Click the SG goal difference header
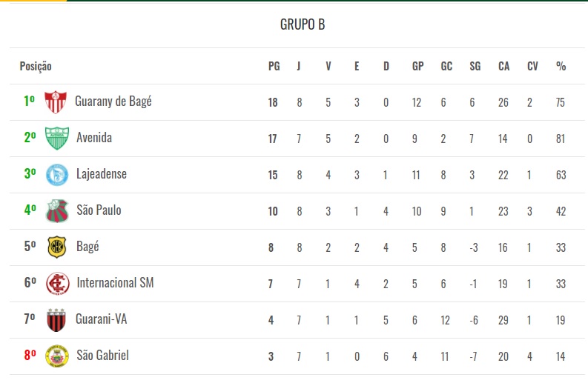This screenshot has width=588, height=383. coord(475,66)
